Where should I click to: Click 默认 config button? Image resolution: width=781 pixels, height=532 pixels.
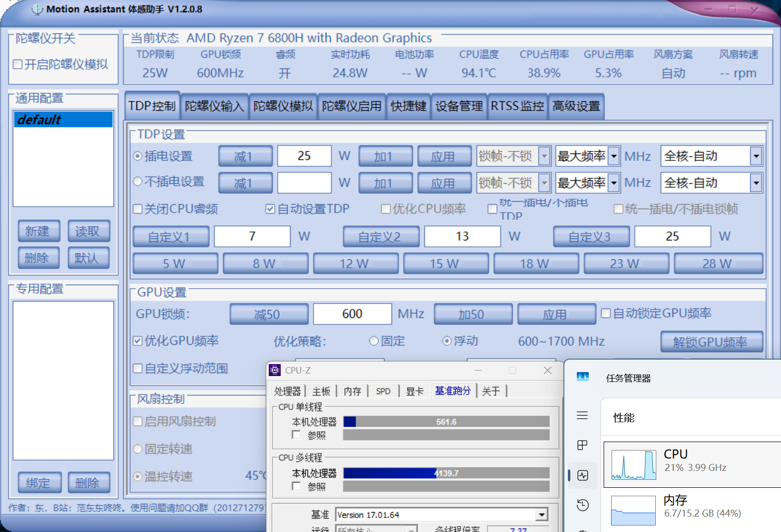point(88,257)
